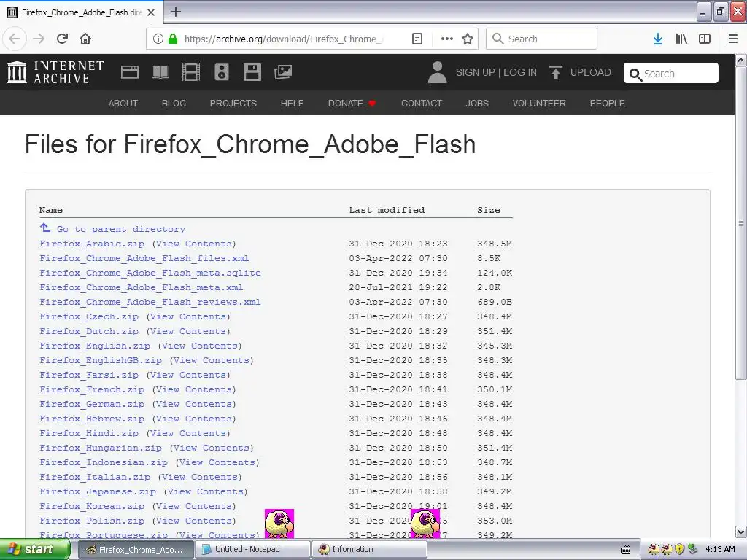747x560 pixels.
Task: Open the Firefox hamburger menu
Action: (733, 39)
